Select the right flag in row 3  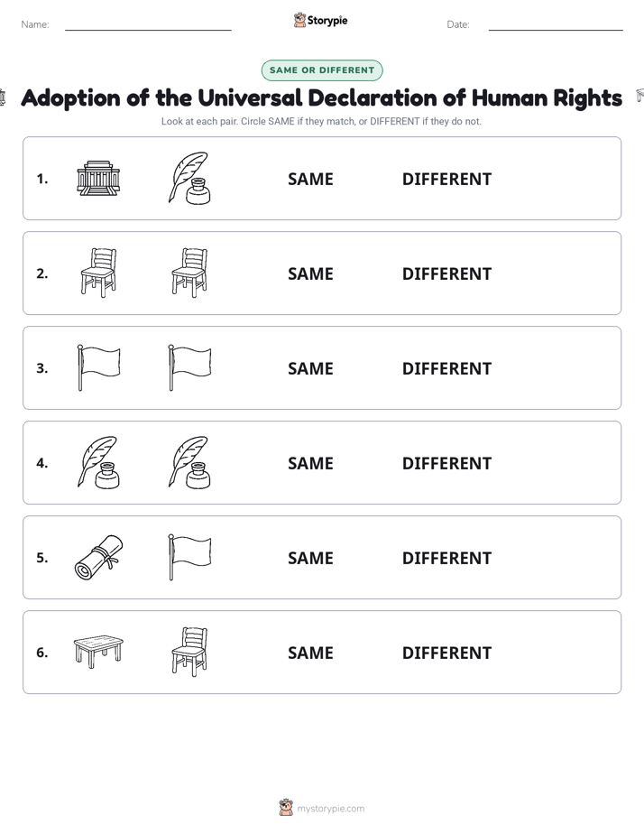pyautogui.click(x=189, y=367)
